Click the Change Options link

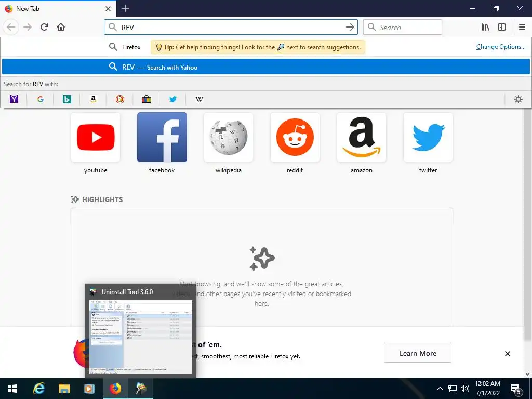click(501, 47)
